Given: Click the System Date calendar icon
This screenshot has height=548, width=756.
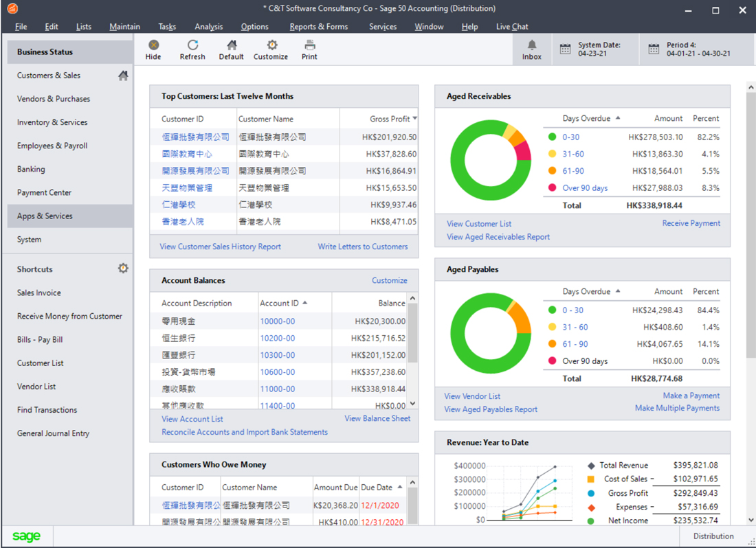Looking at the screenshot, I should [565, 48].
